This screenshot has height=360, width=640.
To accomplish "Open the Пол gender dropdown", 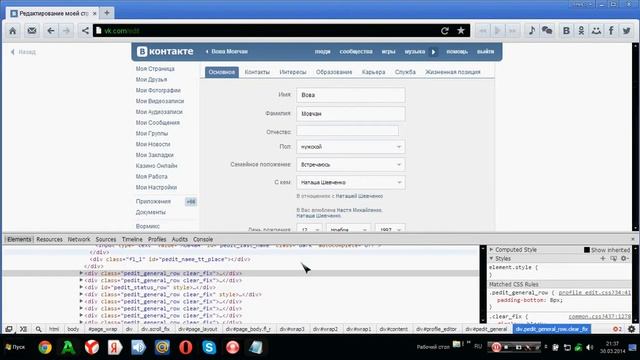I will click(351, 147).
